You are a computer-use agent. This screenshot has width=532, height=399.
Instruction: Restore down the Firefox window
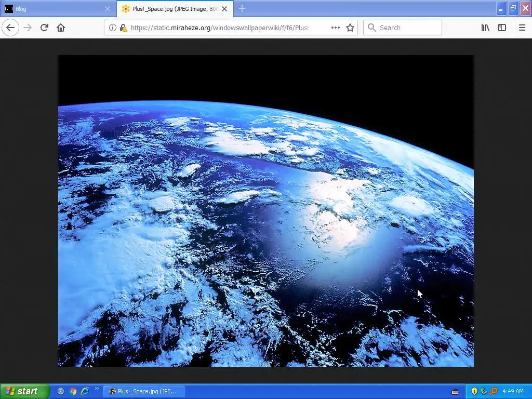pos(513,8)
